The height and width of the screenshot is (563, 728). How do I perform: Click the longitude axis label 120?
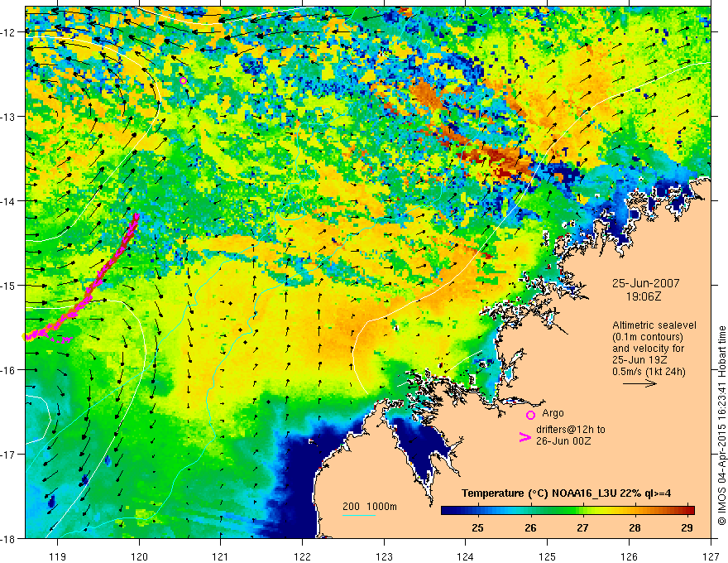click(x=139, y=556)
